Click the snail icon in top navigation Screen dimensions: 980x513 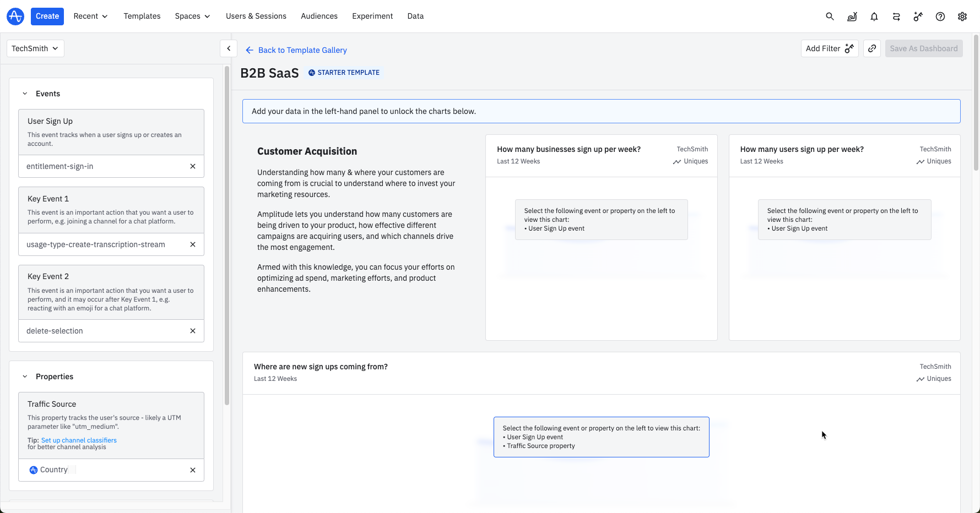(852, 17)
